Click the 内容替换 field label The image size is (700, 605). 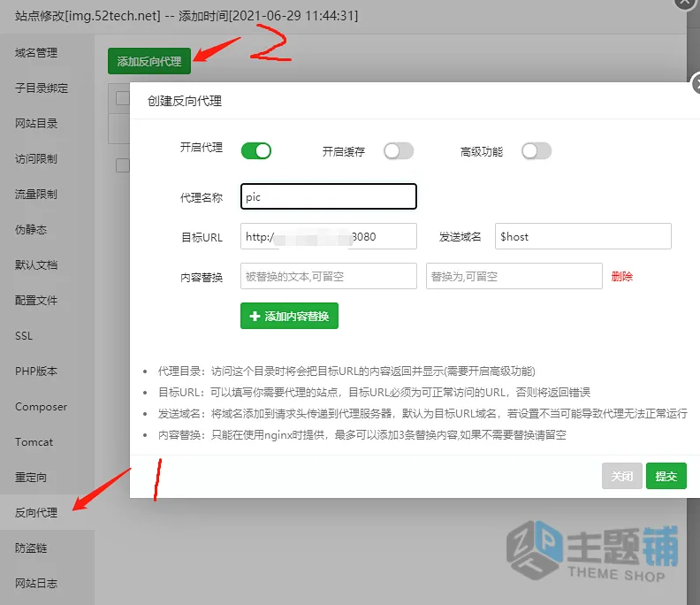click(202, 278)
